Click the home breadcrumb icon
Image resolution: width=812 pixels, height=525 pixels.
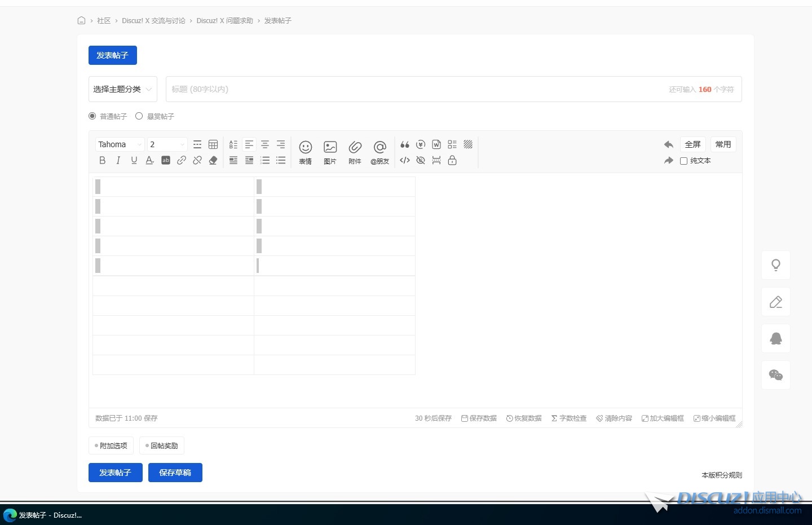[x=81, y=20]
